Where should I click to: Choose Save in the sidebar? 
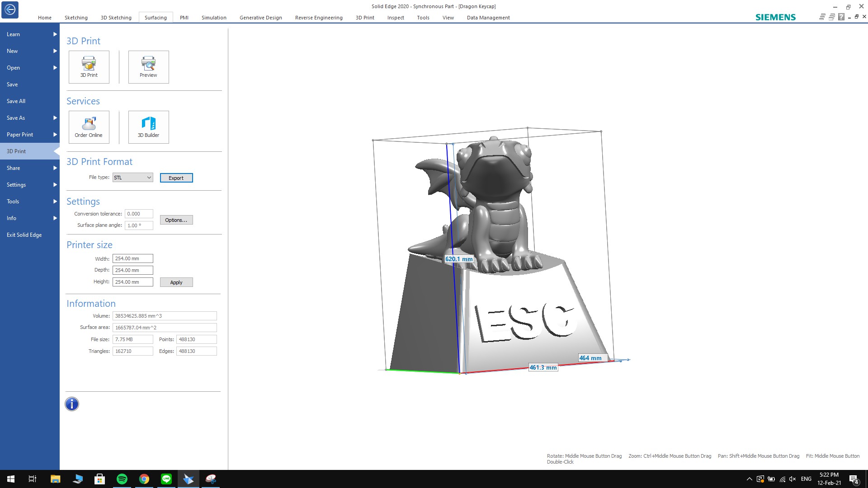click(x=30, y=84)
